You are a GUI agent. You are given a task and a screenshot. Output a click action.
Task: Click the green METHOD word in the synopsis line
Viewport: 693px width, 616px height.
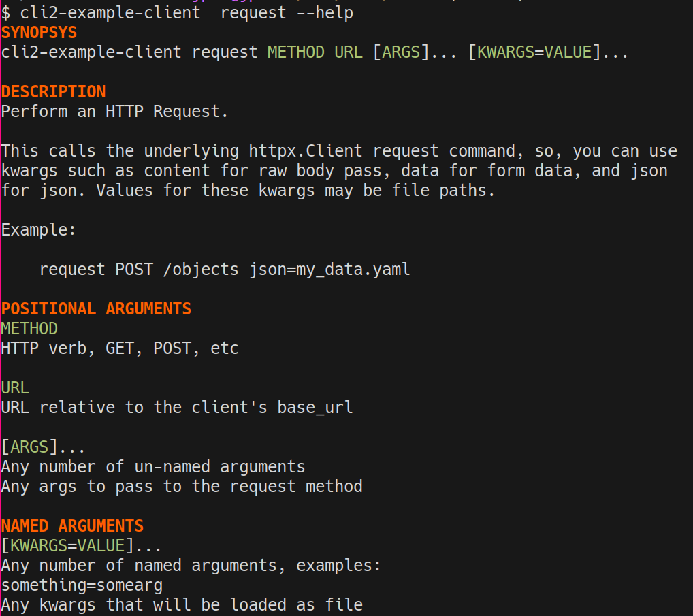pos(295,52)
